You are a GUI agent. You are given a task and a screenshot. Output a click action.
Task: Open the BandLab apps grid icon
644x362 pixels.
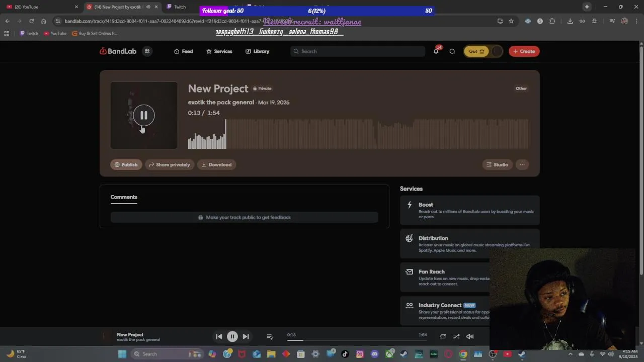click(147, 51)
